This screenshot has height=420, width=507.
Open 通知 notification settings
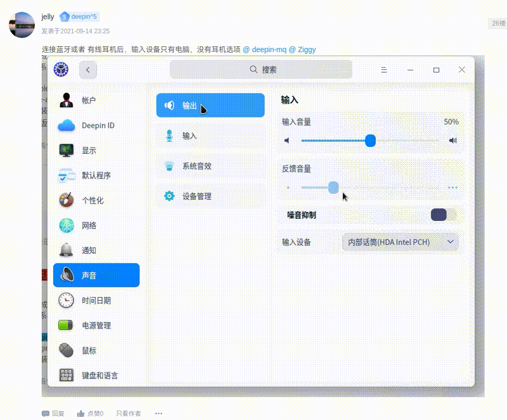[96, 250]
